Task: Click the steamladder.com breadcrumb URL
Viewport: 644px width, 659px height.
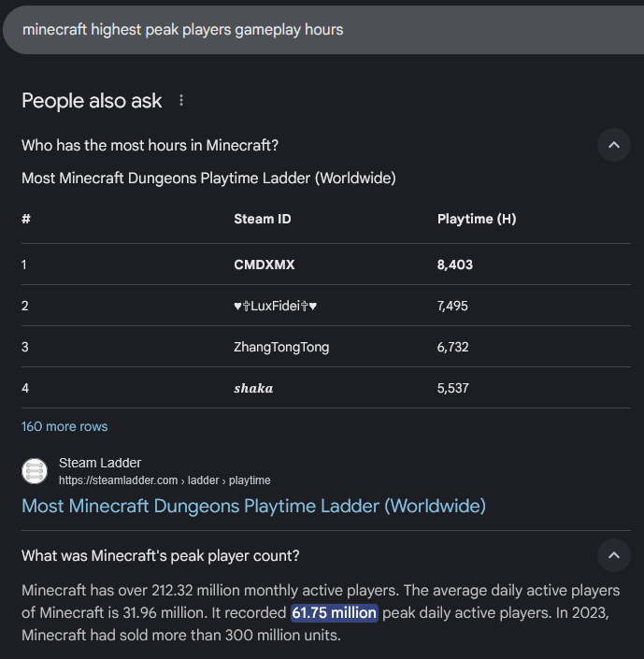Action: (x=165, y=480)
